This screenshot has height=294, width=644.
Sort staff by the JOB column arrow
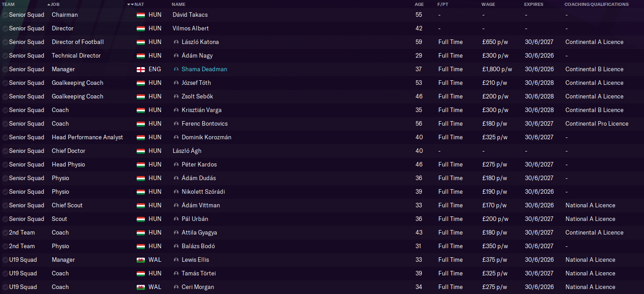(49, 5)
